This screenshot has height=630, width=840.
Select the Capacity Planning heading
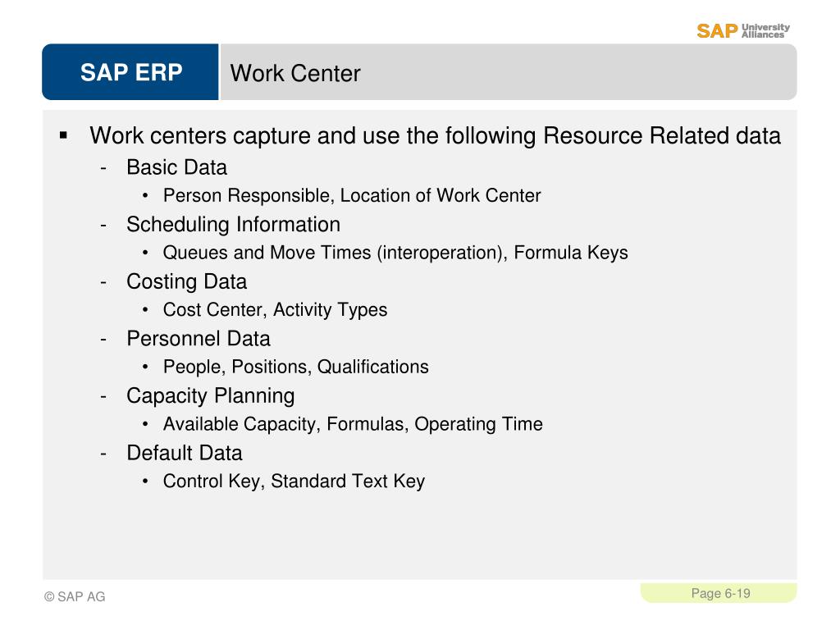tap(211, 396)
